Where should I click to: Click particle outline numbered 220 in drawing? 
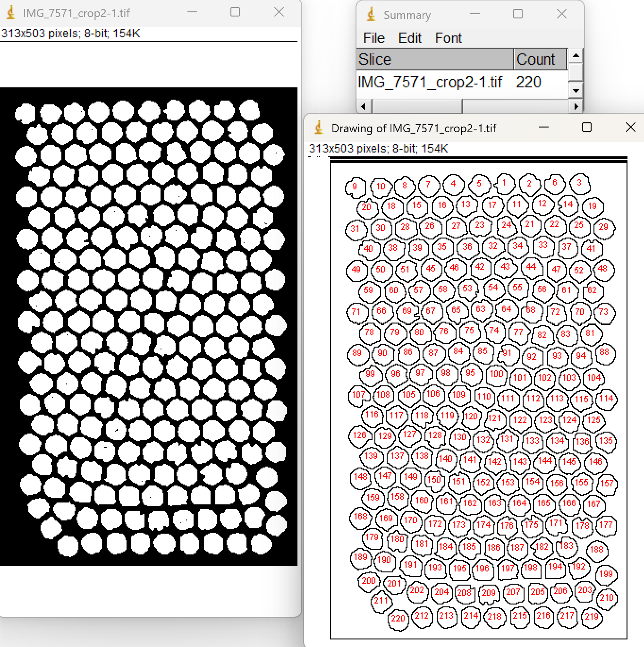[398, 618]
